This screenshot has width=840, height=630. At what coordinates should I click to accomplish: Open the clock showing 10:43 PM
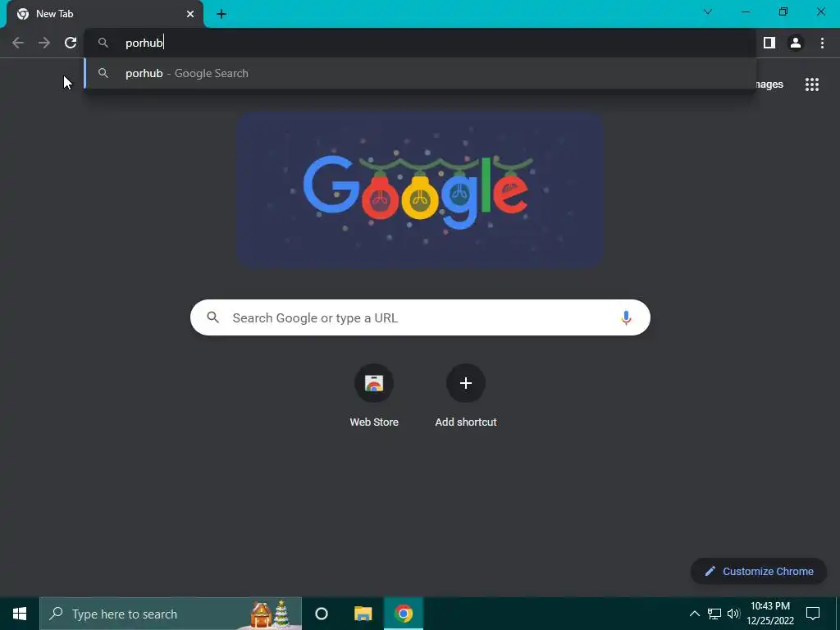click(770, 614)
